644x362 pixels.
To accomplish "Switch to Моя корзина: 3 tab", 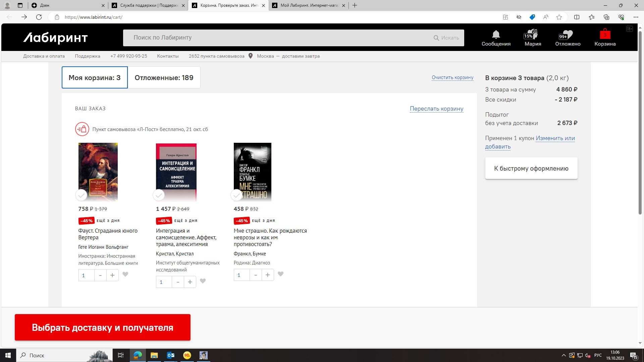I will 95,78.
